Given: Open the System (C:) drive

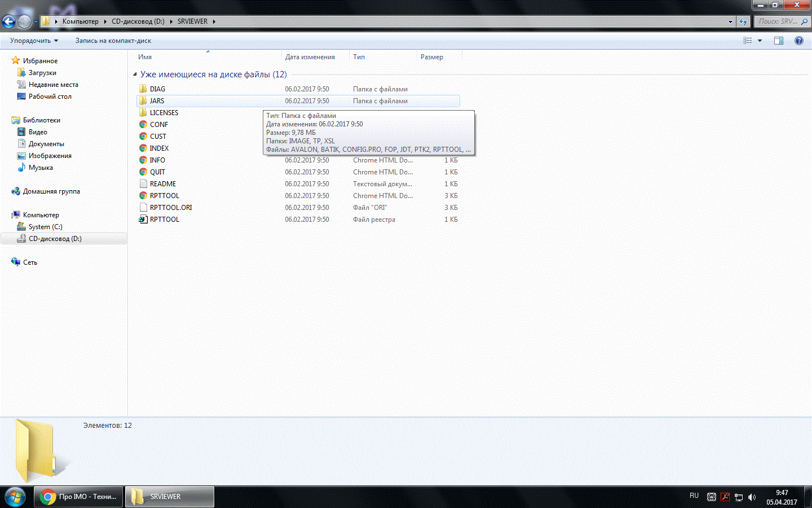Looking at the screenshot, I should coord(45,227).
